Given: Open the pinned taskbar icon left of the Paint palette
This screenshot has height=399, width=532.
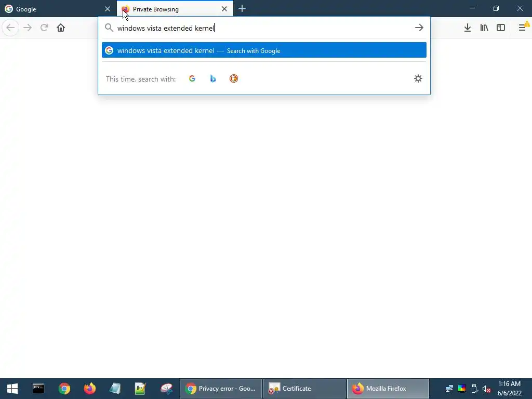Looking at the screenshot, I should coord(140,389).
